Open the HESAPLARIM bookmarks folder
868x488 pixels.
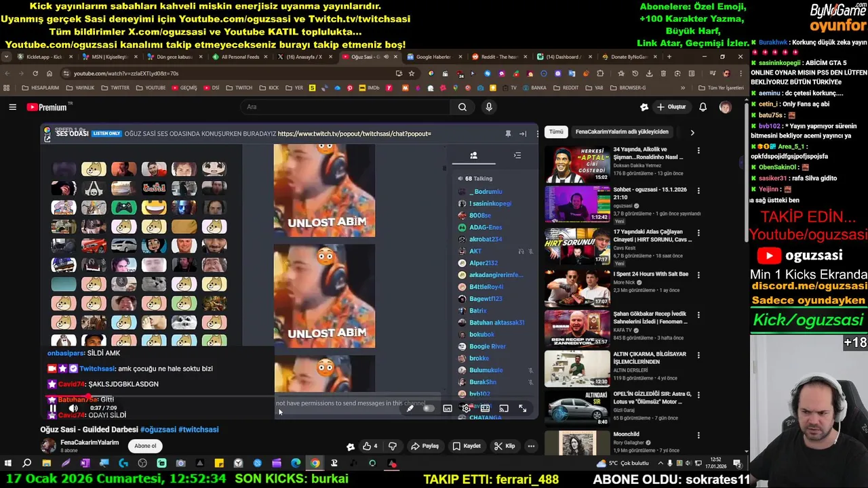pos(40,87)
